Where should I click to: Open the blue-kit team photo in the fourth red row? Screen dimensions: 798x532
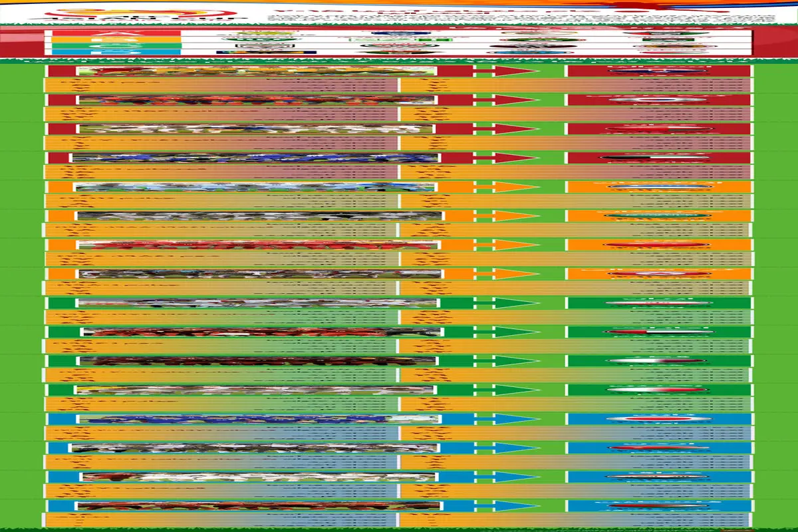(256, 158)
